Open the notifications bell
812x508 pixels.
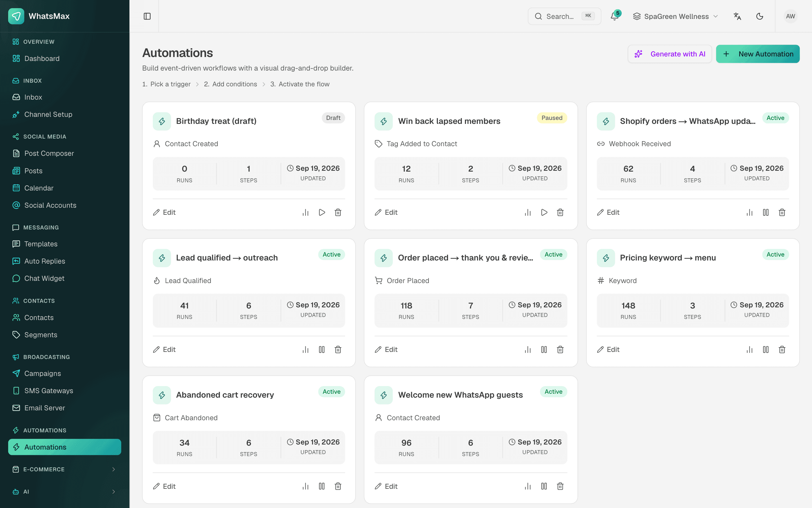pyautogui.click(x=615, y=16)
